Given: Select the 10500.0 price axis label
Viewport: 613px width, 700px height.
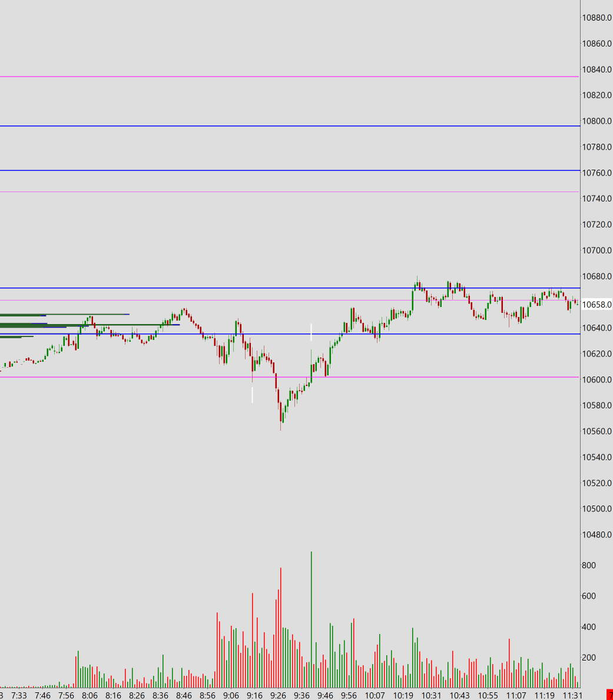Looking at the screenshot, I should coord(597,509).
